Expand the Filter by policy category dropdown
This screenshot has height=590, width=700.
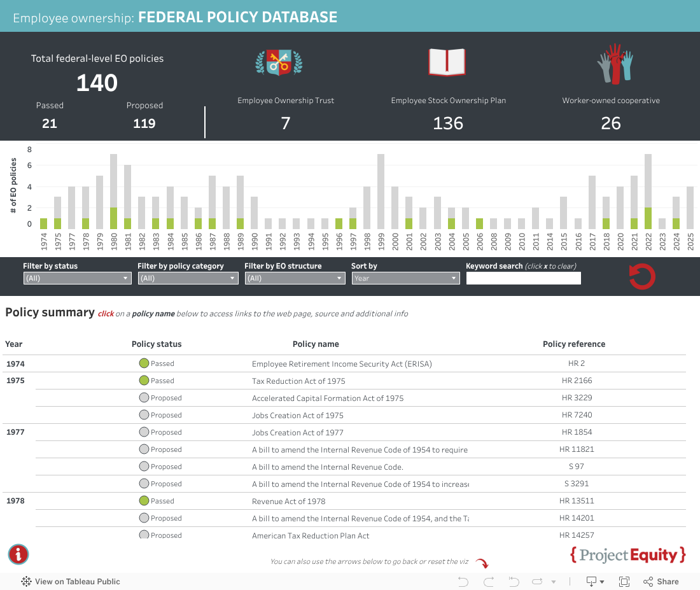(x=188, y=278)
